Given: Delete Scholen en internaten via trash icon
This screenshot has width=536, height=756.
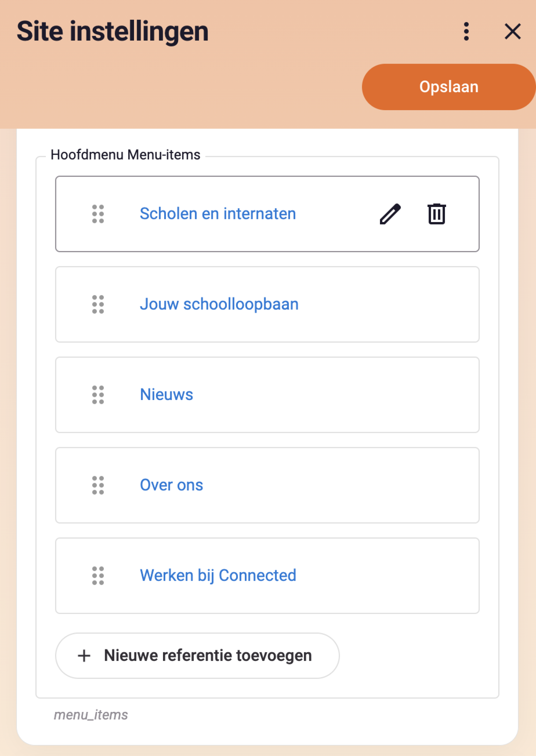Looking at the screenshot, I should click(x=437, y=214).
